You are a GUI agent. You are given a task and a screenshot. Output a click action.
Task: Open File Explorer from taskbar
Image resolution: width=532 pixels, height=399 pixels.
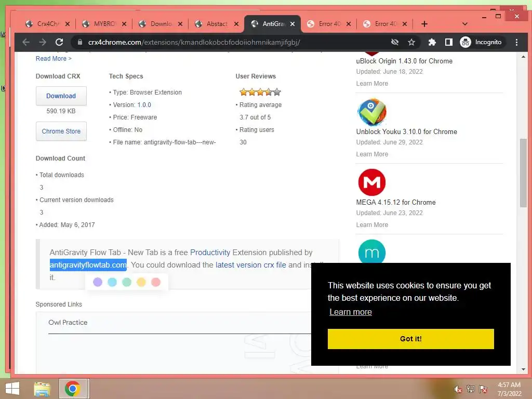tap(42, 389)
